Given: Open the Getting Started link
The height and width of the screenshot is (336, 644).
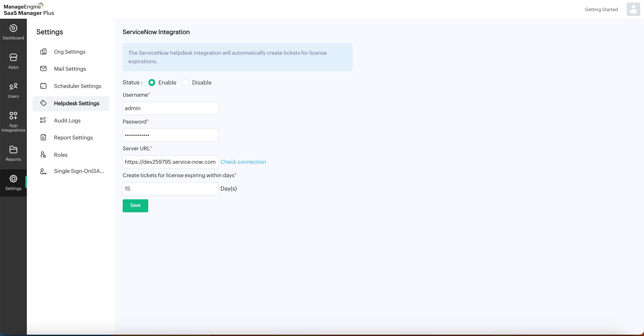Looking at the screenshot, I should pos(601,10).
